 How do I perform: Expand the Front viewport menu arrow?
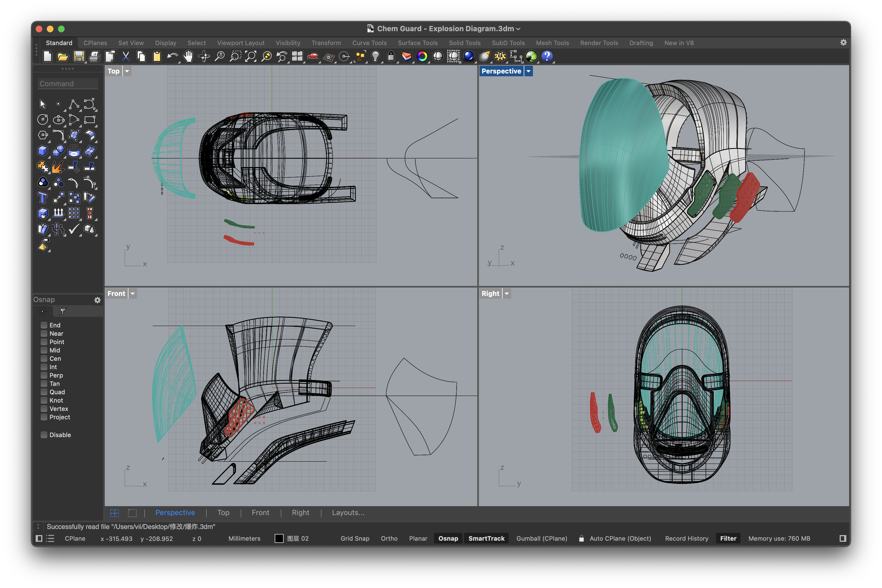coord(132,294)
